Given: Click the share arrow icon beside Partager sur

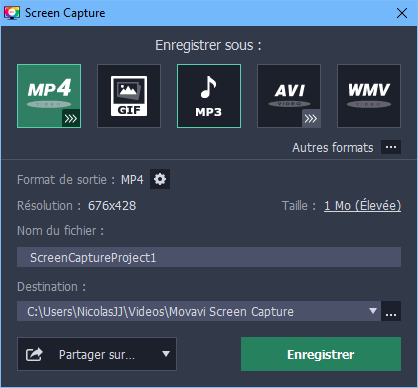Looking at the screenshot, I should 34,354.
